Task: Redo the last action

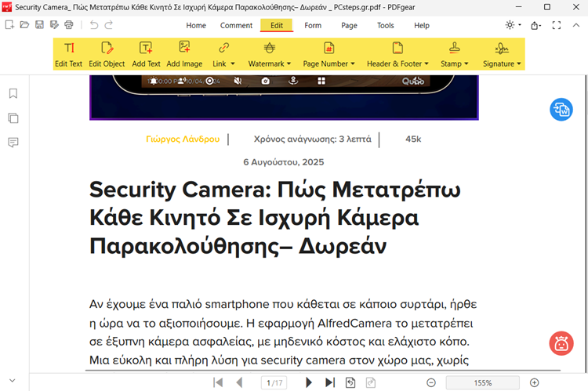Action: [109, 25]
